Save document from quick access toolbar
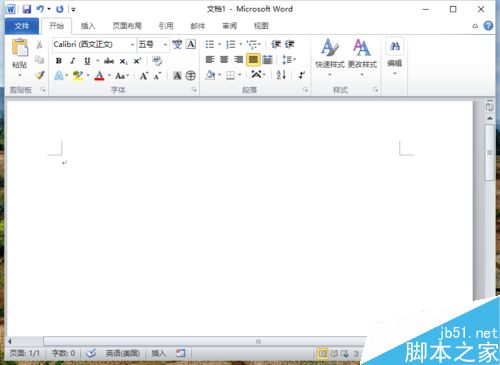500x365 pixels. (27, 9)
